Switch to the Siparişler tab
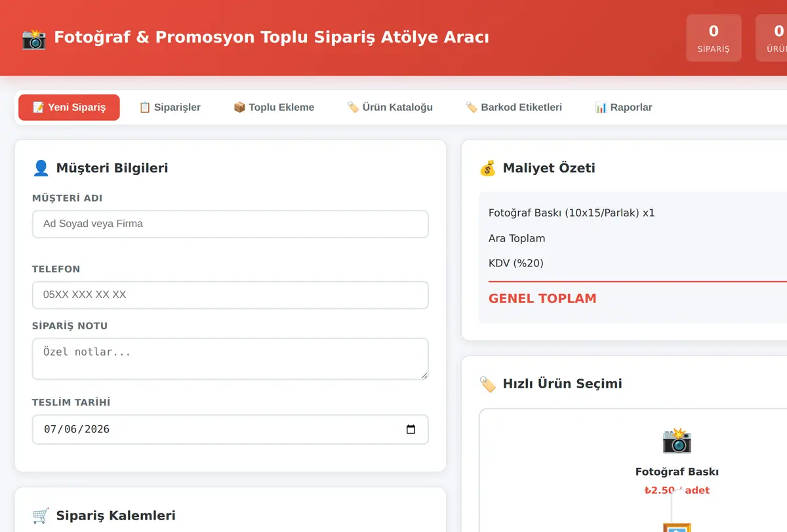Image resolution: width=787 pixels, height=532 pixels. pos(170,108)
